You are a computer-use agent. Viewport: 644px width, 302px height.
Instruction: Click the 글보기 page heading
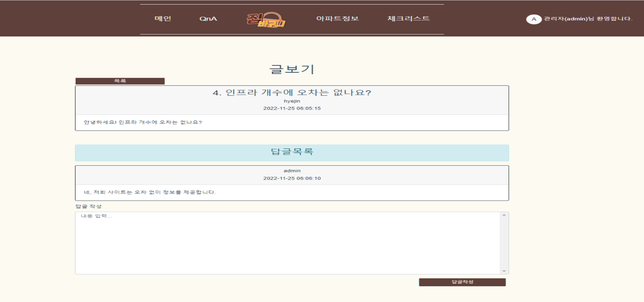click(x=292, y=69)
